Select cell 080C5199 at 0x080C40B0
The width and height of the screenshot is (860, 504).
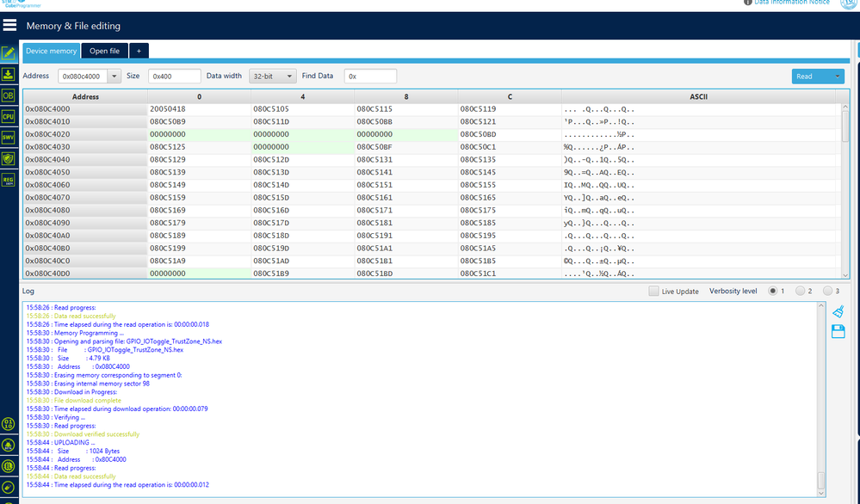(199, 249)
